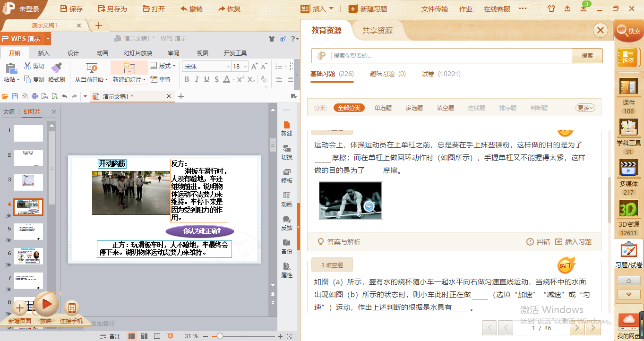Toggle superscript formatting

pos(240,79)
